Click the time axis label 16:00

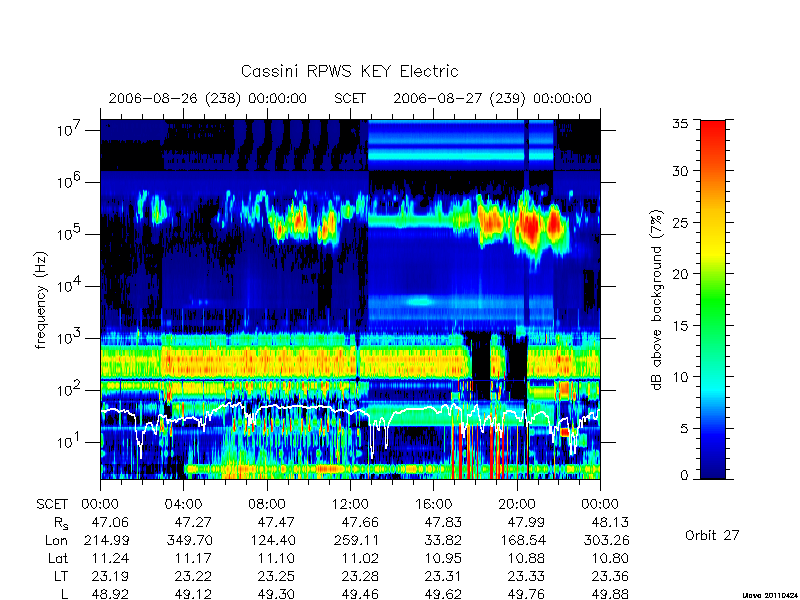tap(433, 505)
